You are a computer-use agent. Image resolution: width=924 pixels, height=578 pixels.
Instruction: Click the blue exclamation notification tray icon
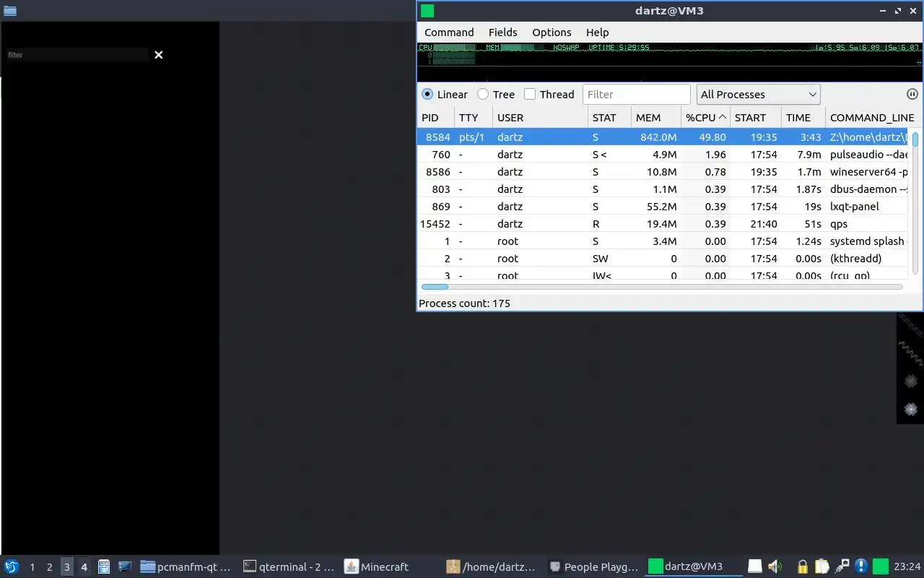click(860, 566)
